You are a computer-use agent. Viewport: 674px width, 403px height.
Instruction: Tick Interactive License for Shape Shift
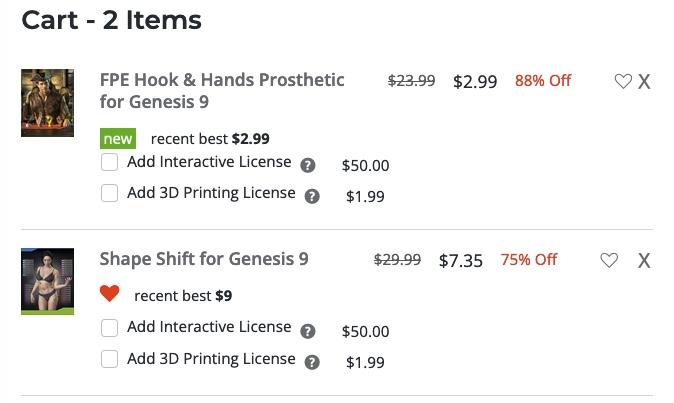(110, 328)
